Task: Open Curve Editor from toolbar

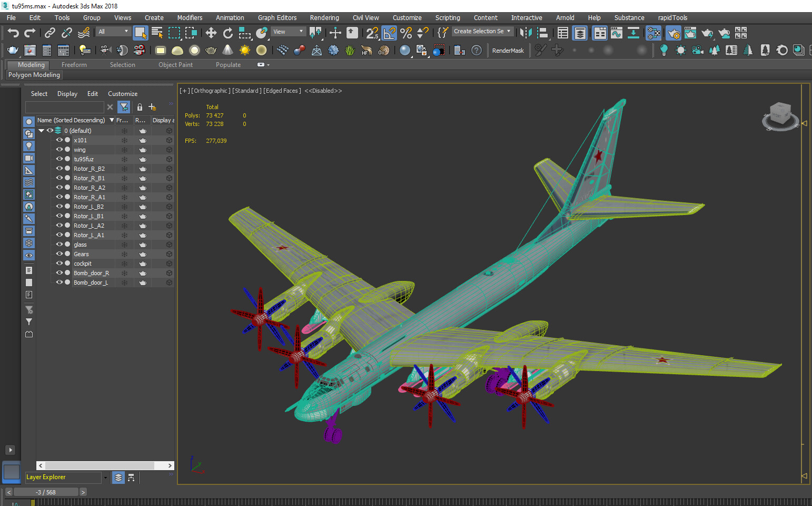Action: pyautogui.click(x=616, y=33)
